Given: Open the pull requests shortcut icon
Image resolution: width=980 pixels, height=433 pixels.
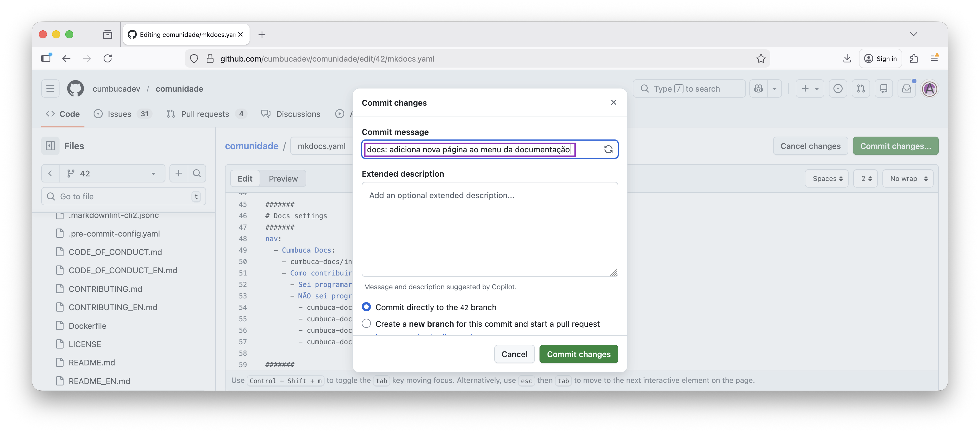Looking at the screenshot, I should coord(861,89).
